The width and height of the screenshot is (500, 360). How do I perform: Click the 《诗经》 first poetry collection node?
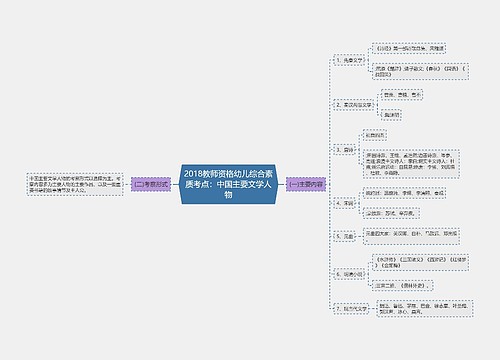(x=409, y=48)
